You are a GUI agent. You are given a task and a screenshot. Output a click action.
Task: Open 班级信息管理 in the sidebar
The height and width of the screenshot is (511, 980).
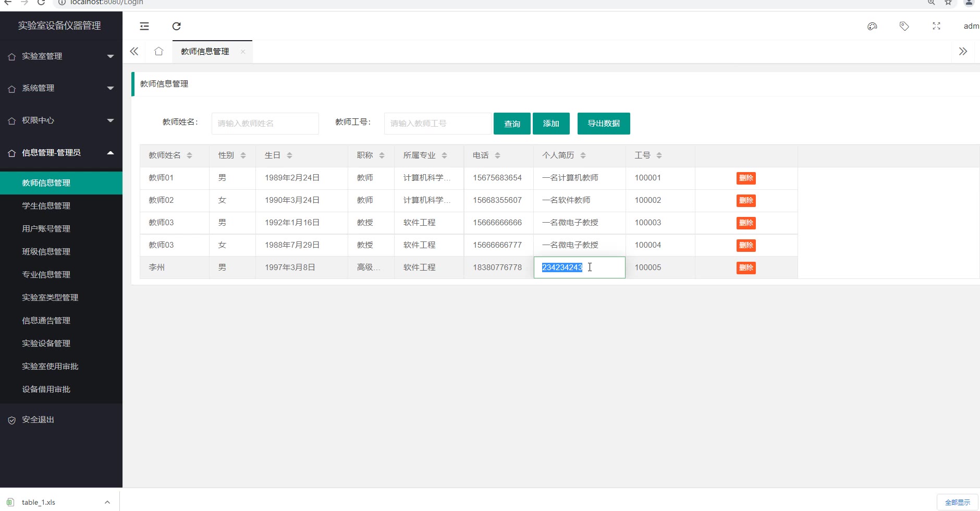click(x=61, y=252)
